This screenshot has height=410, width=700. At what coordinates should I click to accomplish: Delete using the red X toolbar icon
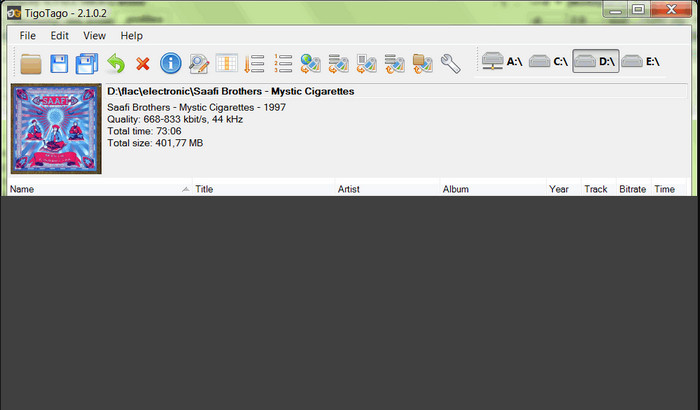(143, 64)
